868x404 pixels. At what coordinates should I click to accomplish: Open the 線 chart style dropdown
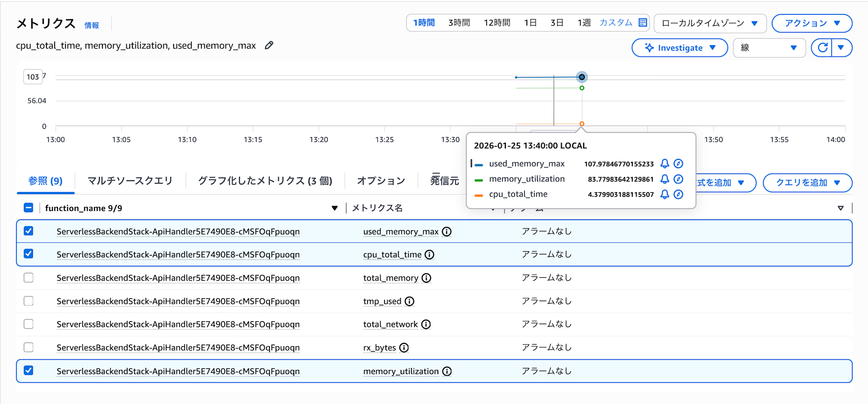point(769,48)
